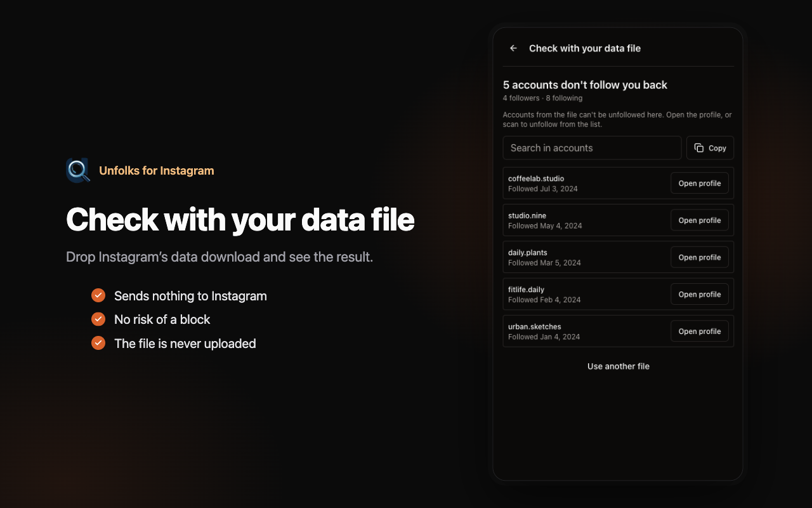Open profile for daily.plants
This screenshot has height=508, width=812.
pyautogui.click(x=700, y=257)
